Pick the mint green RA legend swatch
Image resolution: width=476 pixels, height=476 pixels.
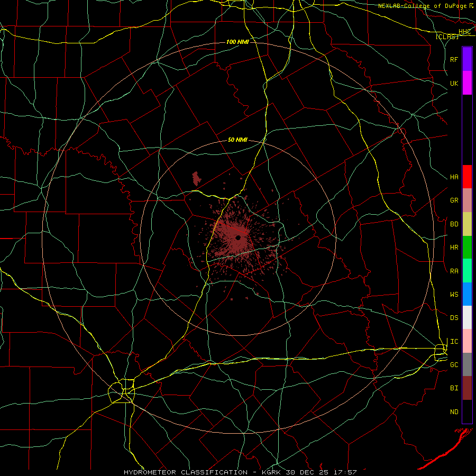[467, 271]
